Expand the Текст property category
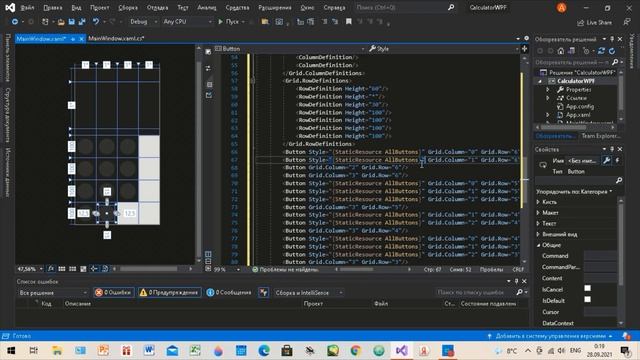640x360 pixels. pyautogui.click(x=538, y=224)
